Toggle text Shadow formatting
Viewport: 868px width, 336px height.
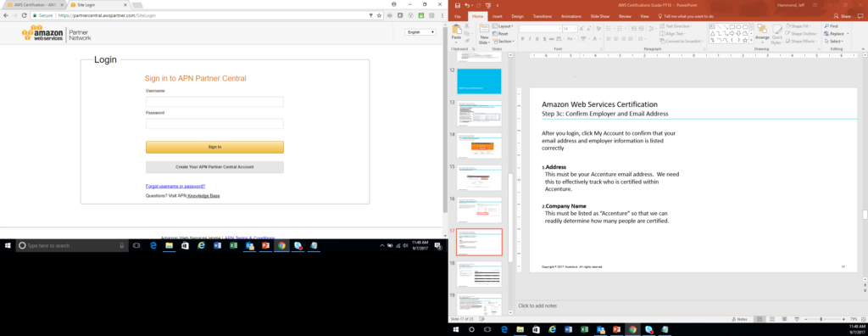point(545,39)
